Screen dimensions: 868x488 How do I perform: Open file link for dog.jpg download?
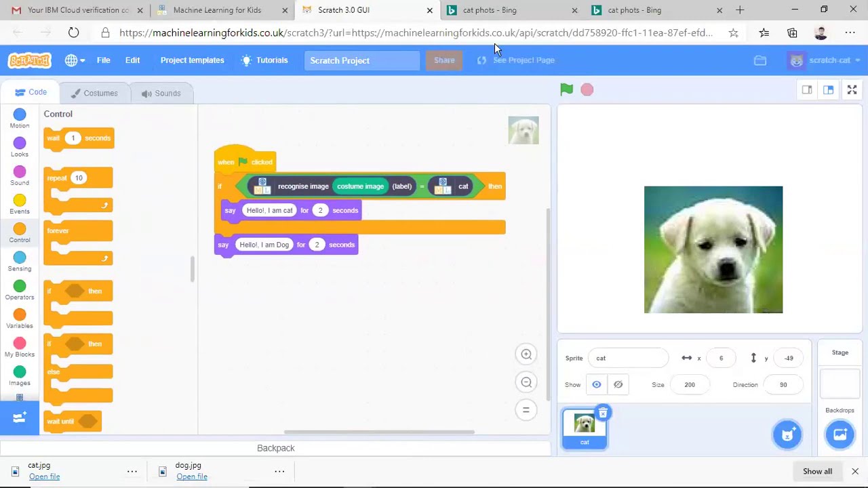192,476
